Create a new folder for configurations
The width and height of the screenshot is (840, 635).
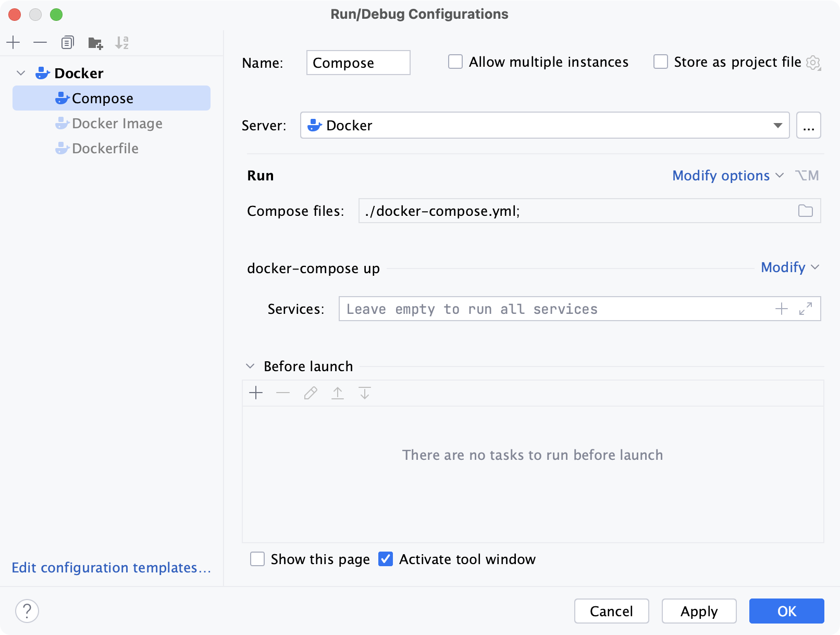[x=95, y=43]
